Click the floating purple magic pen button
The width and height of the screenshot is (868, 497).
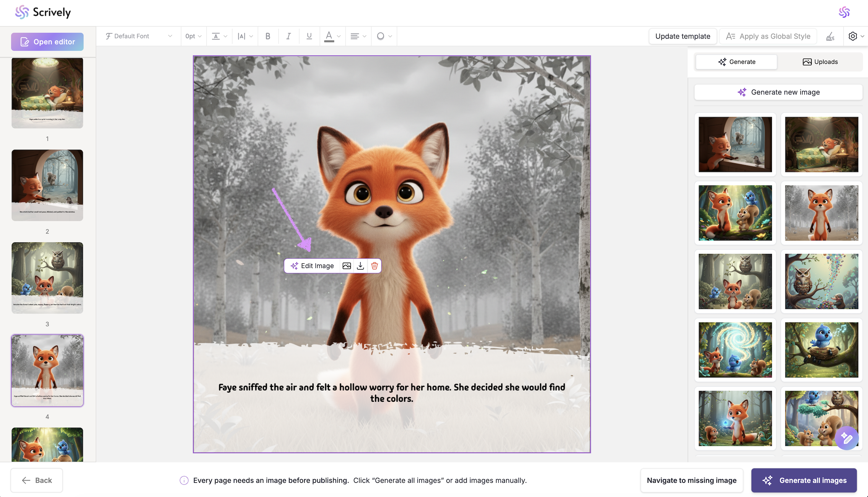(847, 439)
